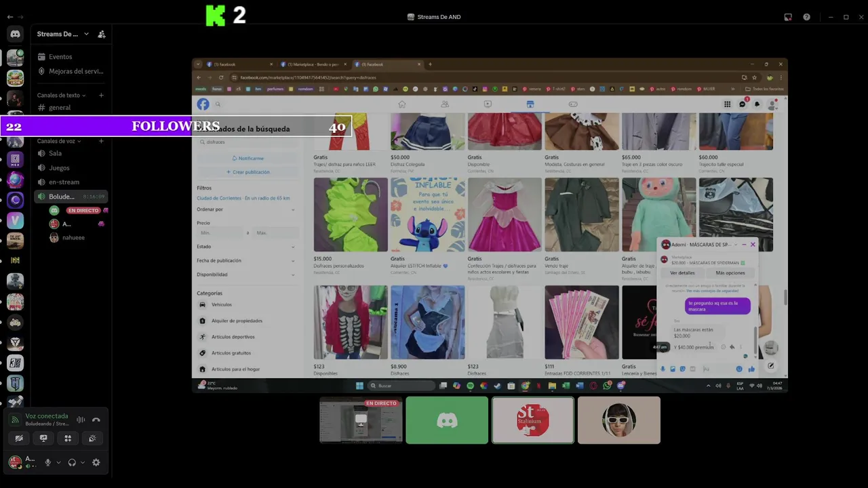
Task: Click the Marketplace icon in streamed Facebook
Action: click(x=530, y=104)
